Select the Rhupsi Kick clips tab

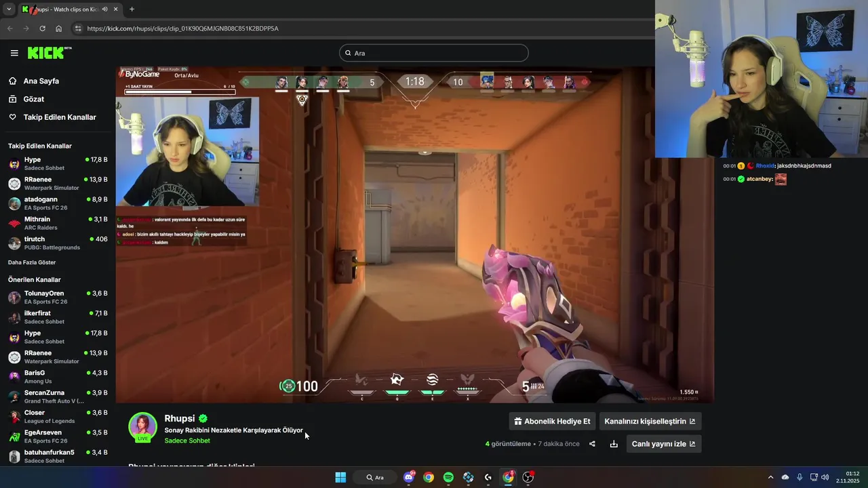click(70, 9)
